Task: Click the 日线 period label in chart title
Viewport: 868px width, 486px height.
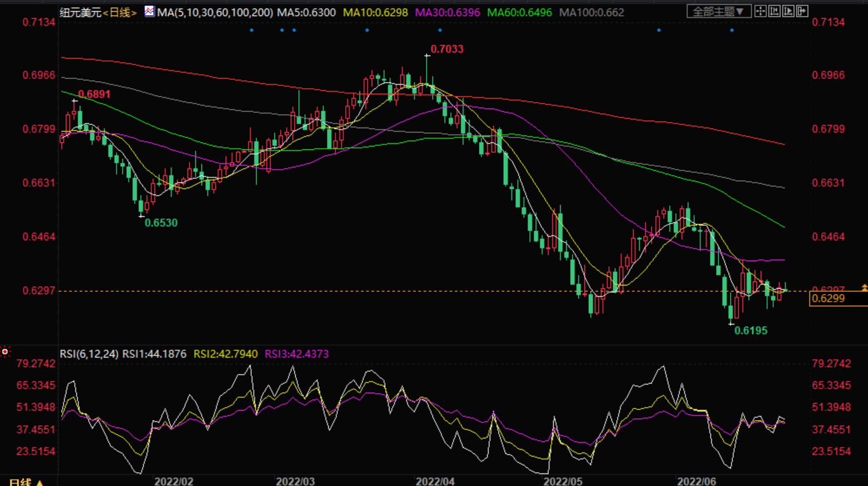Action: point(120,12)
